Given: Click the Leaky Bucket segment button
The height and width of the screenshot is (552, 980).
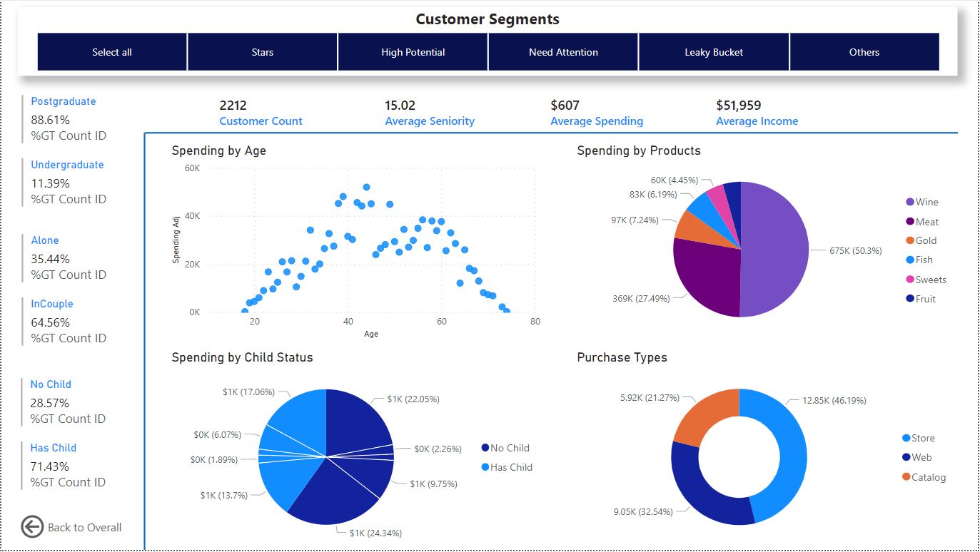Looking at the screenshot, I should (x=714, y=52).
